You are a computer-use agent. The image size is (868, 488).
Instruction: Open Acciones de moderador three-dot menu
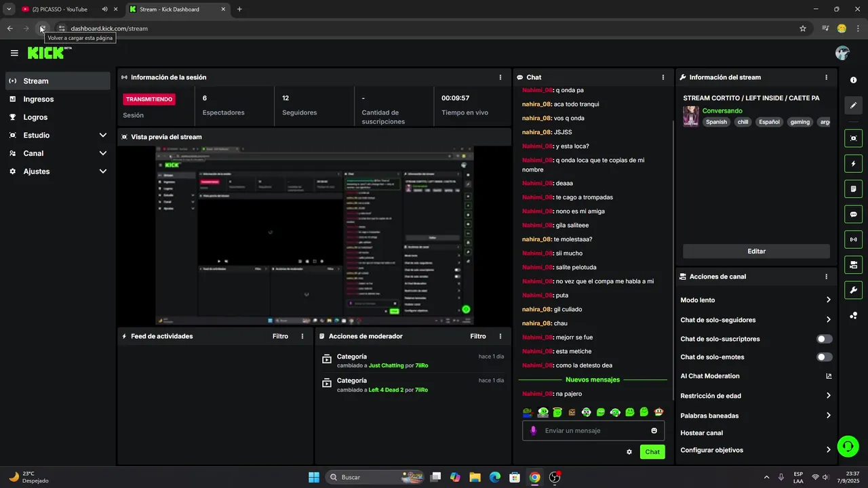[x=500, y=336]
